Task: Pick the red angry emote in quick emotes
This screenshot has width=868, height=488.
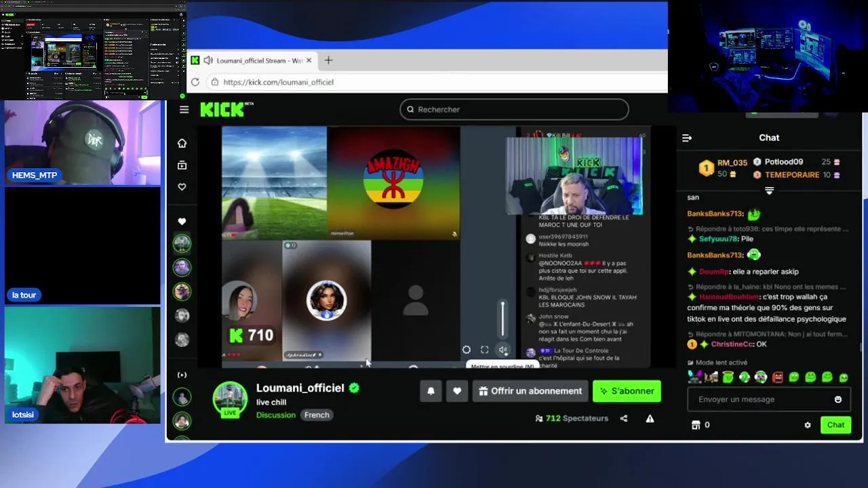Action: [x=778, y=377]
